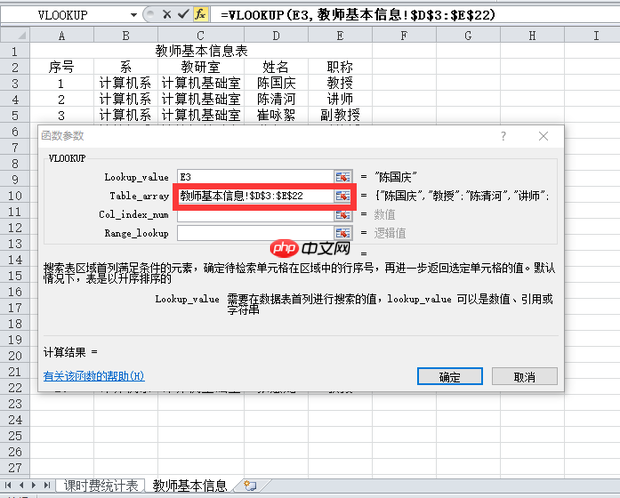
Task: Open 有关该函数的帮助 link
Action: pyautogui.click(x=94, y=376)
